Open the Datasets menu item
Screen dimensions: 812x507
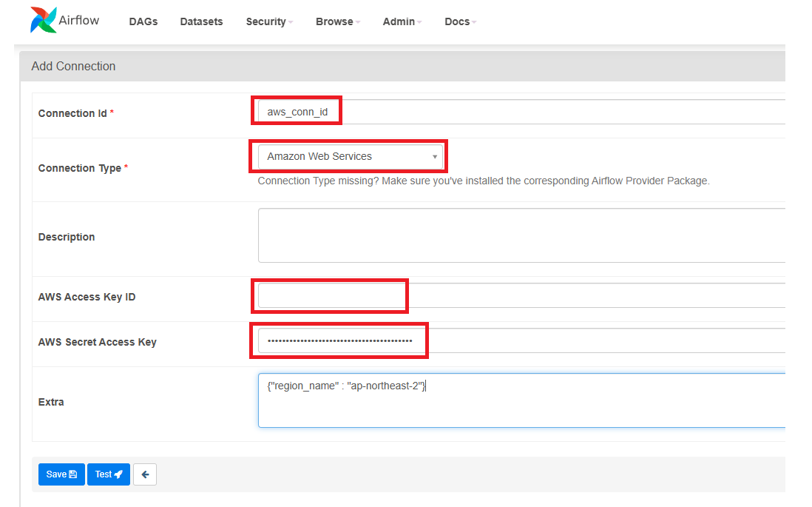click(201, 21)
